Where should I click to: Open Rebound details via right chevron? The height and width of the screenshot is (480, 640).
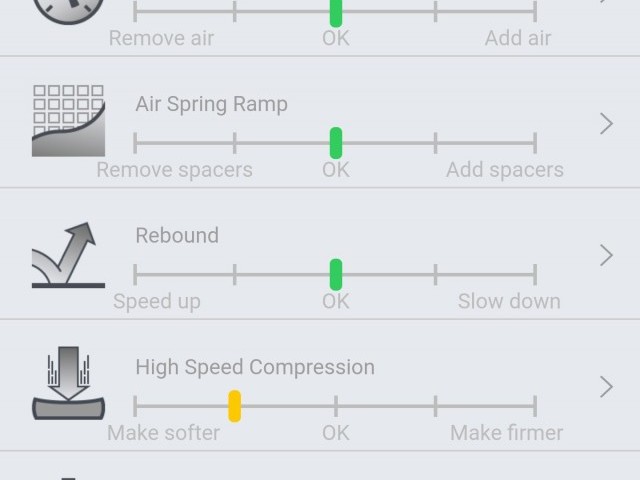[606, 255]
